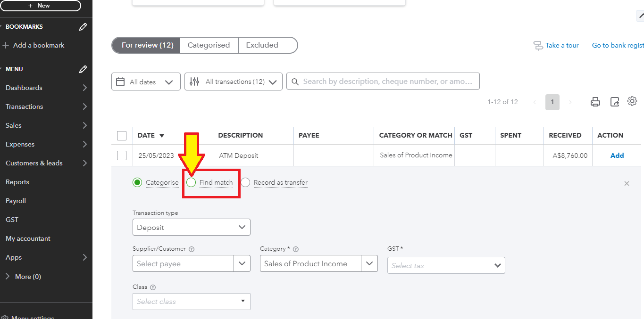Click the Add action link

617,155
